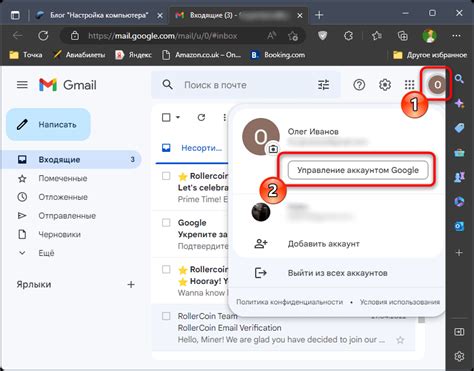Open the Отправленные folder

[67, 216]
